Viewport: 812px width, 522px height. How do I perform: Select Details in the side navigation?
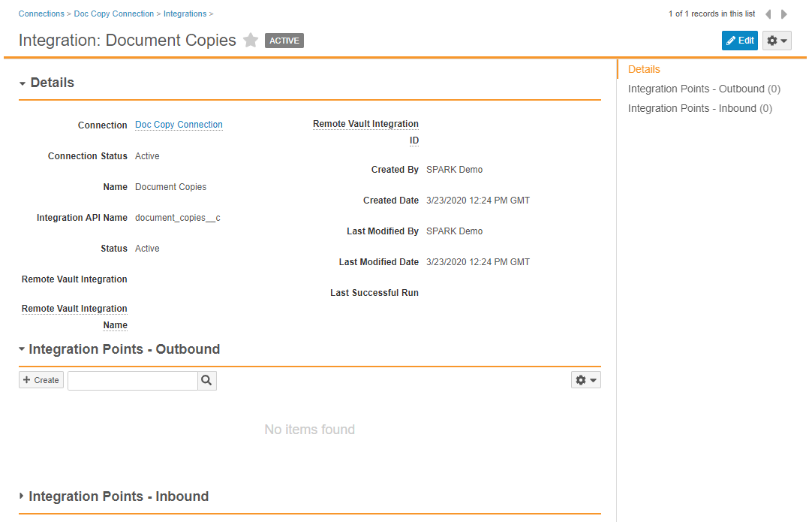click(644, 69)
